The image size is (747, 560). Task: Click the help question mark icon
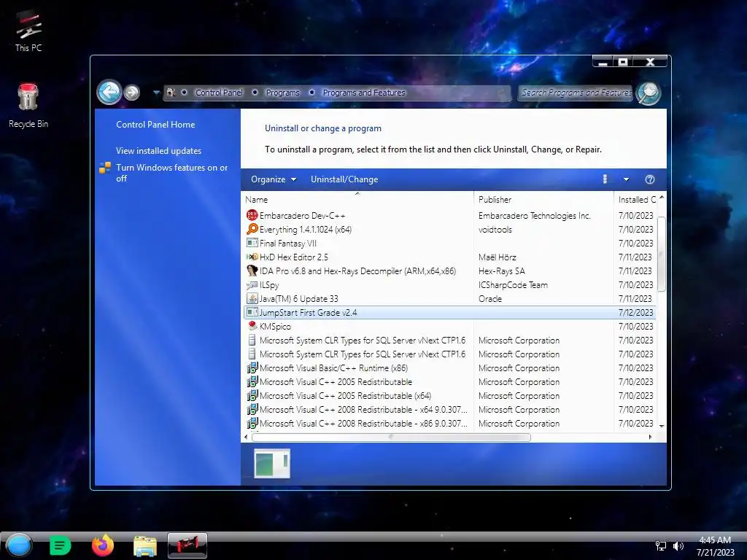pos(650,179)
